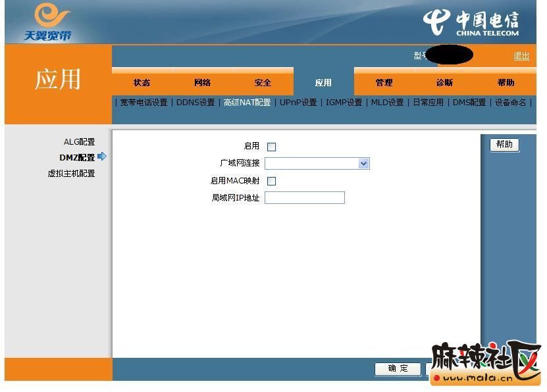Viewport: 547px width, 392px height.
Task: Open ALG配置 in the sidebar
Action: coord(79,141)
